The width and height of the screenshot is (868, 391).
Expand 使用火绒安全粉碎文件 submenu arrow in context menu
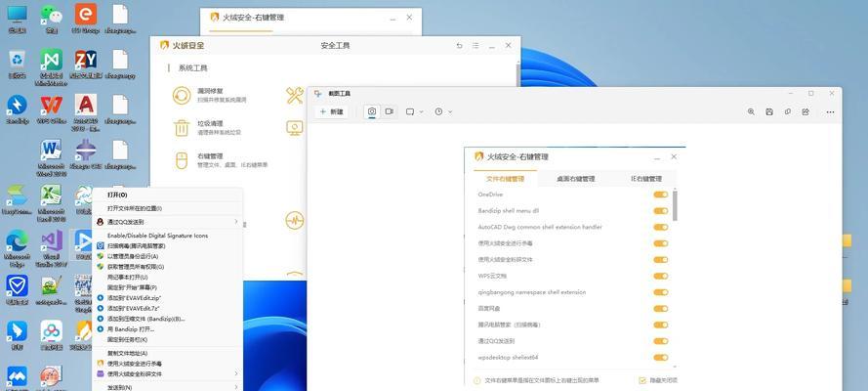click(236, 373)
